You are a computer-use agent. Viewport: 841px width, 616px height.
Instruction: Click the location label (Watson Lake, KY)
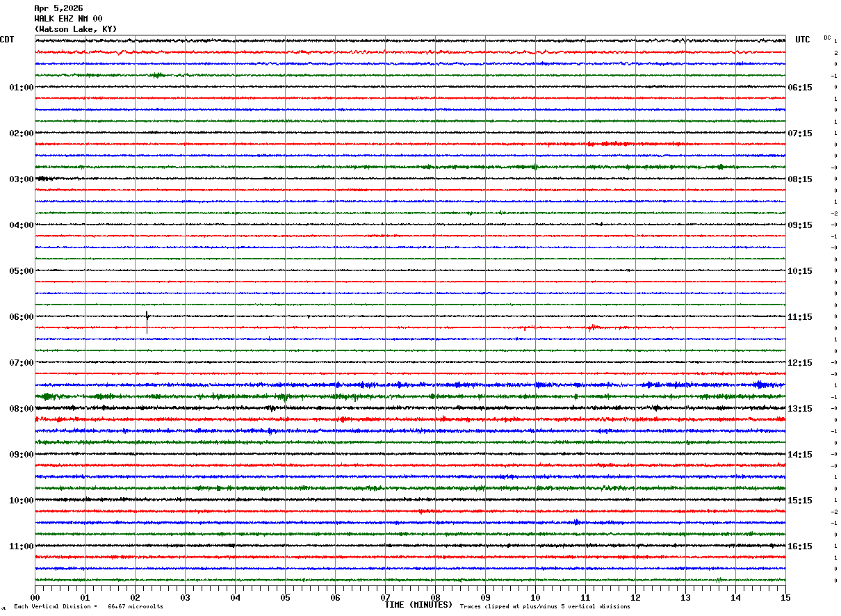[76, 29]
